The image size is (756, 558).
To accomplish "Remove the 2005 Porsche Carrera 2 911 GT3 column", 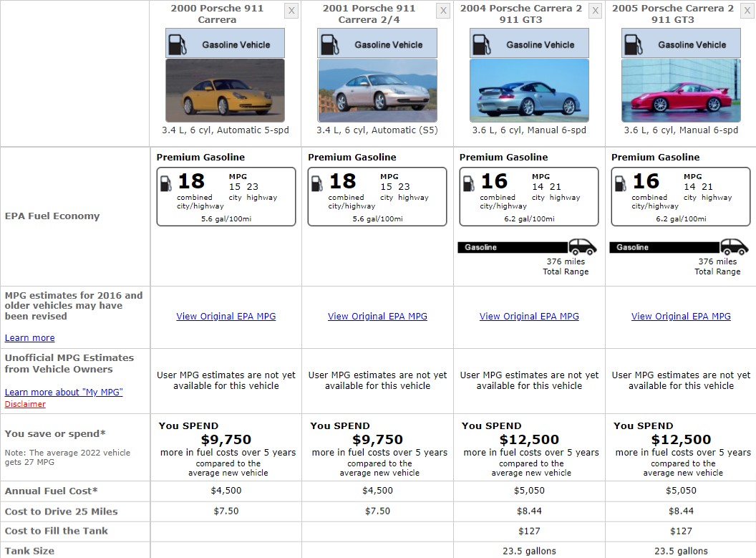I will [747, 11].
